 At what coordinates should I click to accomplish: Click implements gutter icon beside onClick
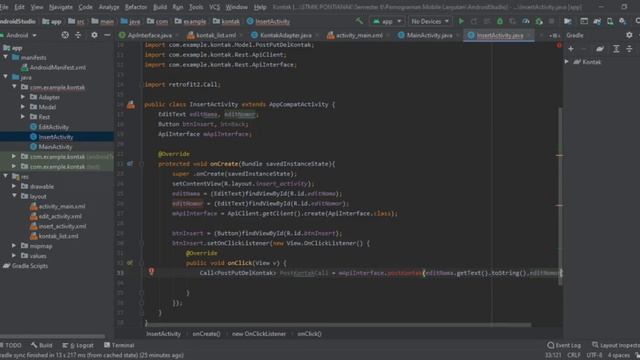[x=130, y=263]
